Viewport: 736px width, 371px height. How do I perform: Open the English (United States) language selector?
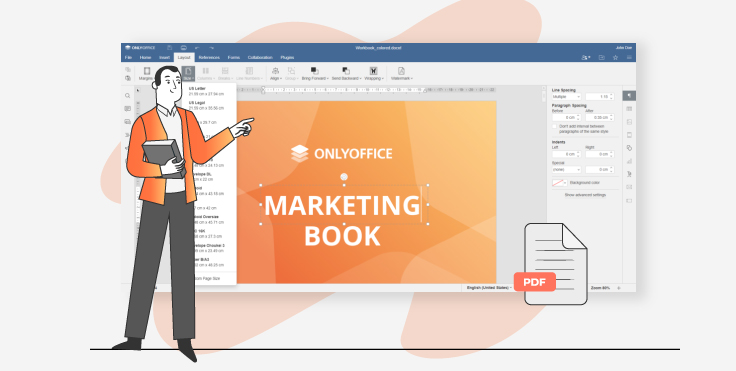(489, 287)
